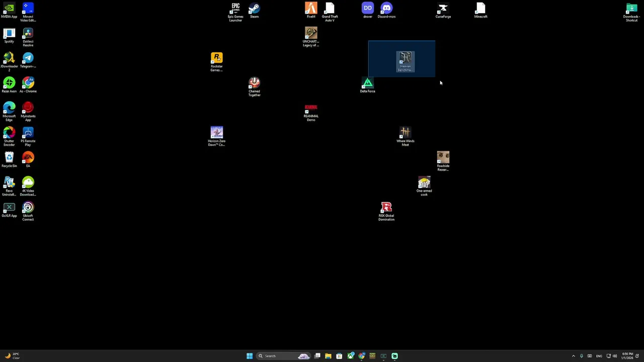Screen dimensions: 644x362
Task: Expand the hidden system tray icons
Action: pyautogui.click(x=573, y=356)
